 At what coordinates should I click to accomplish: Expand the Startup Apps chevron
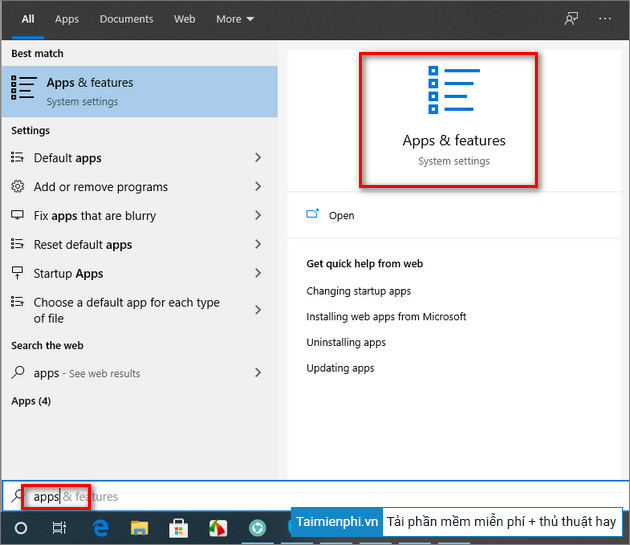click(258, 273)
